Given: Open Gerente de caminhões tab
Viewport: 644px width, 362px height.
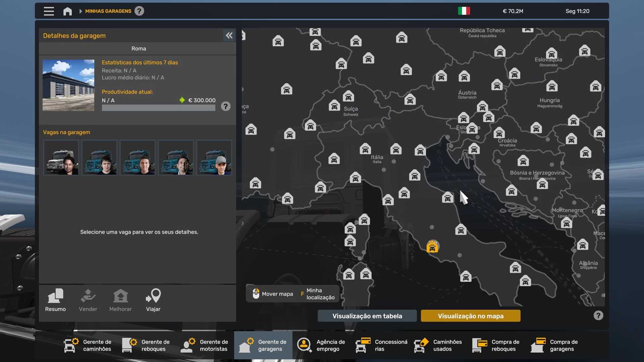Looking at the screenshot, I should 88,345.
